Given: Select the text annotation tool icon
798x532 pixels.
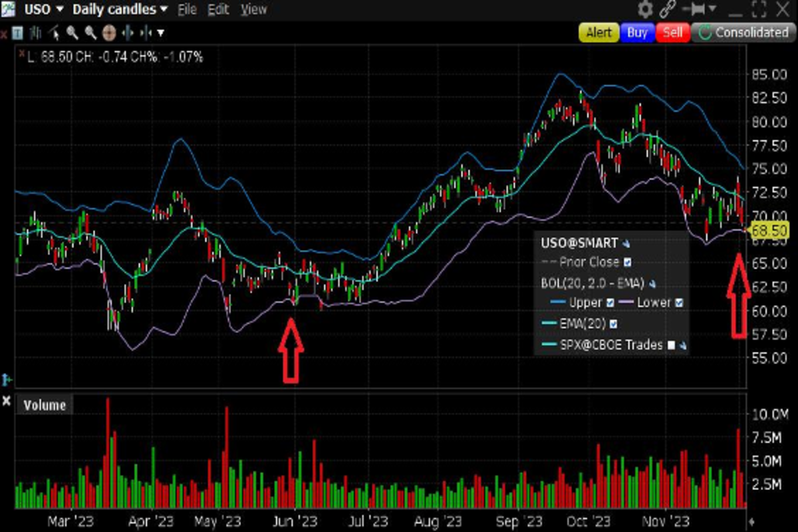Looking at the screenshot, I should [x=18, y=32].
